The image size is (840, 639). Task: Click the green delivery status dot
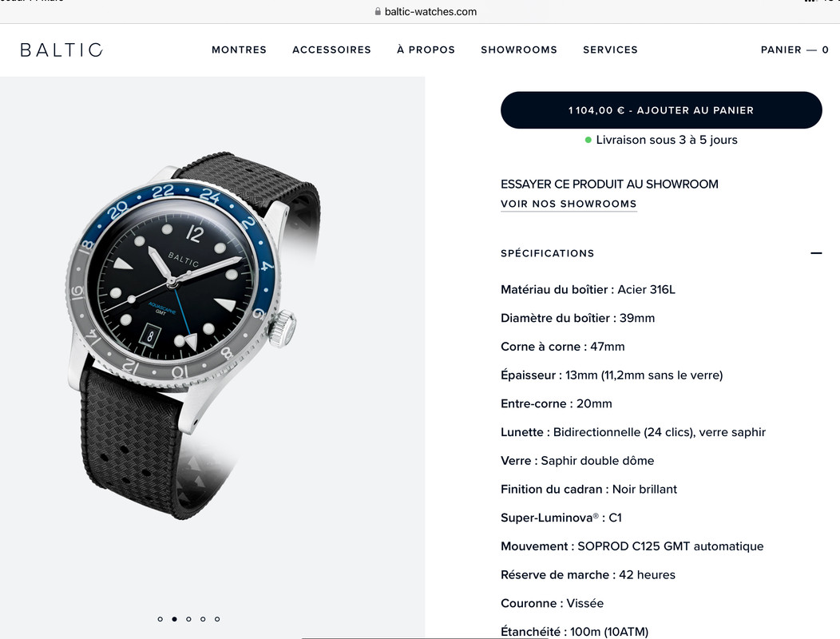pyautogui.click(x=588, y=140)
